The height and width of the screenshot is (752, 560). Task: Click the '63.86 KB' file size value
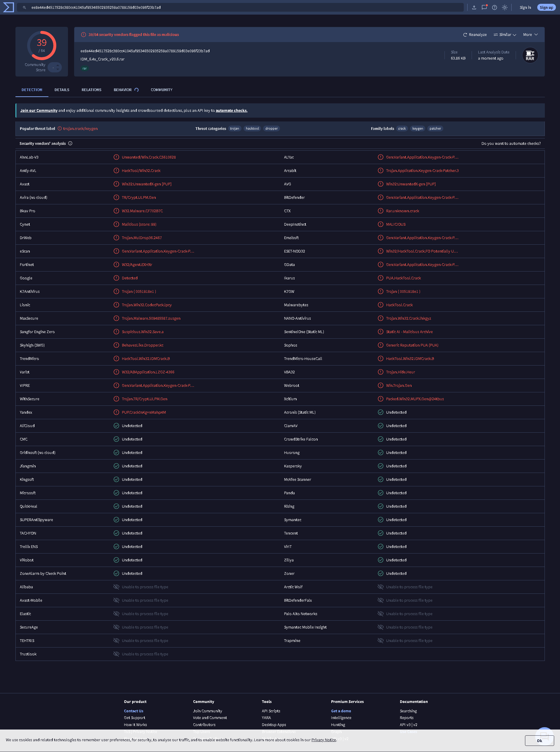pyautogui.click(x=458, y=58)
